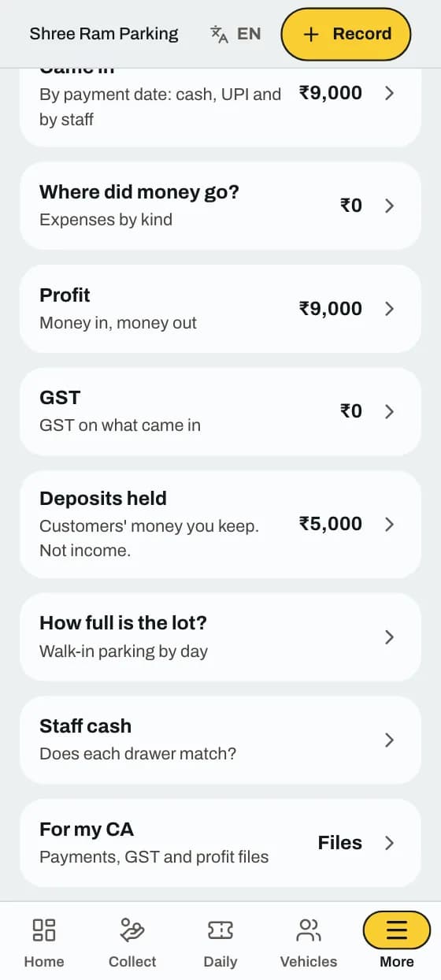Tap the More hamburger menu icon
The width and height of the screenshot is (441, 980).
point(397,930)
